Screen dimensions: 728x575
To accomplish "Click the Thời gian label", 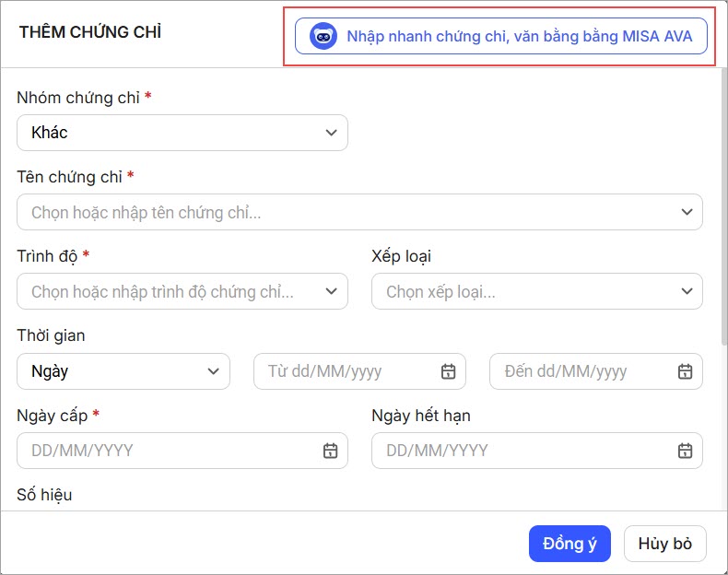I will (51, 335).
